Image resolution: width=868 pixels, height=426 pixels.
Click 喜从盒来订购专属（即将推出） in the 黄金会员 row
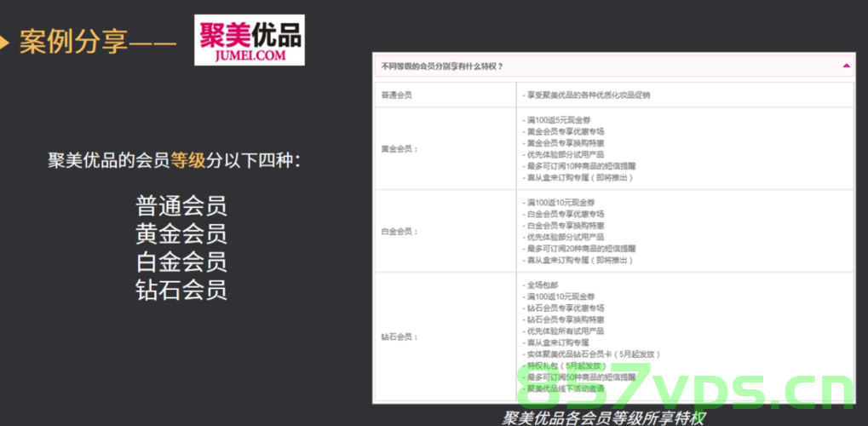(578, 178)
